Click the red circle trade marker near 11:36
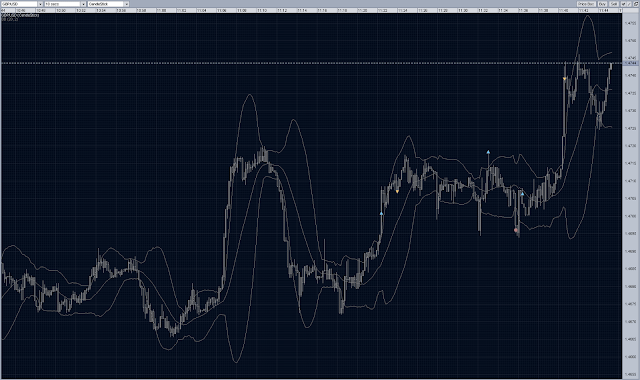 [516, 230]
